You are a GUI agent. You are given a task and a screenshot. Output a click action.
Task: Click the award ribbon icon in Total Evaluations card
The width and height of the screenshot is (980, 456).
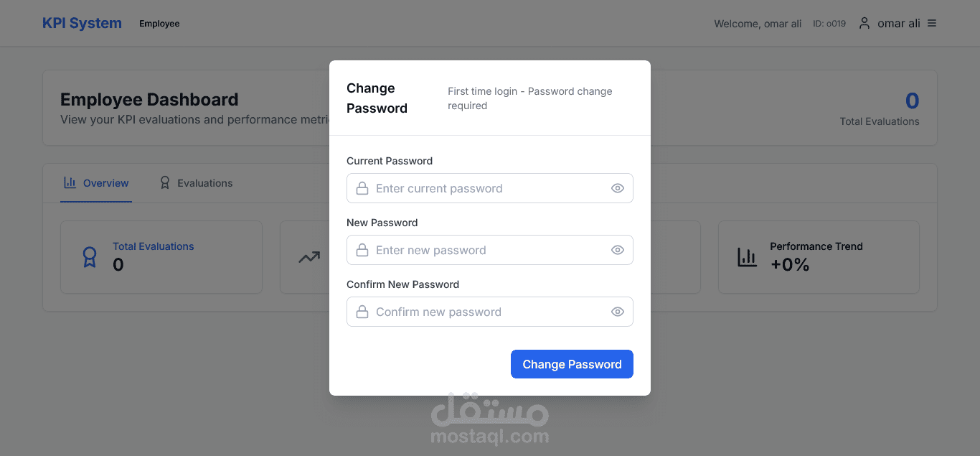(90, 257)
